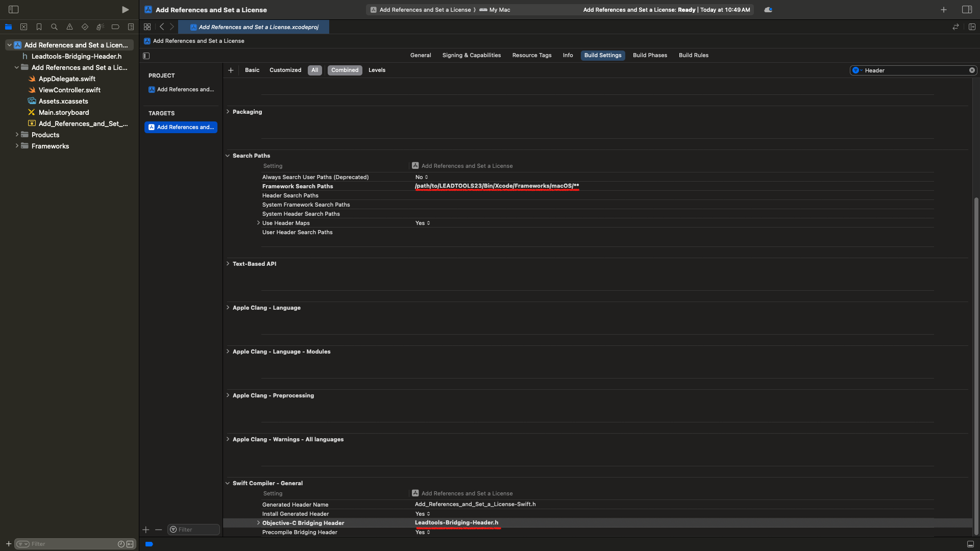Open the search filter scope icon beside Header

pyautogui.click(x=857, y=70)
